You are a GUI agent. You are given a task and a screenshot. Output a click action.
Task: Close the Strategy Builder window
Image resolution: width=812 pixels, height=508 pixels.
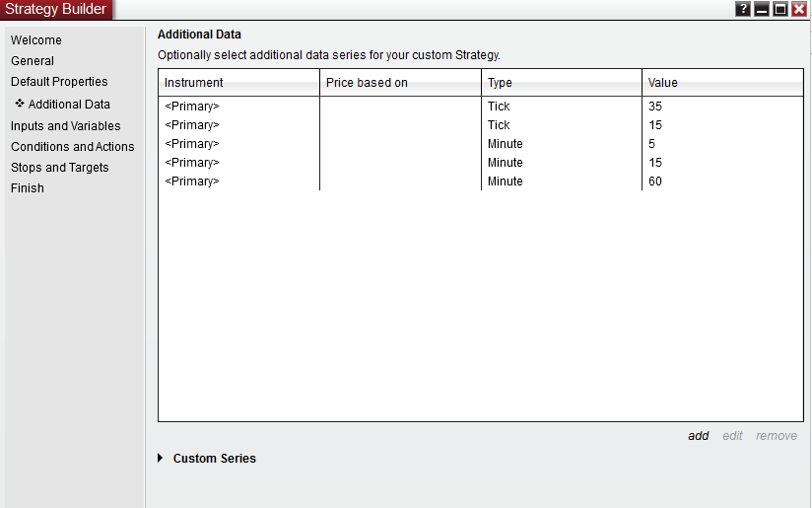799,9
